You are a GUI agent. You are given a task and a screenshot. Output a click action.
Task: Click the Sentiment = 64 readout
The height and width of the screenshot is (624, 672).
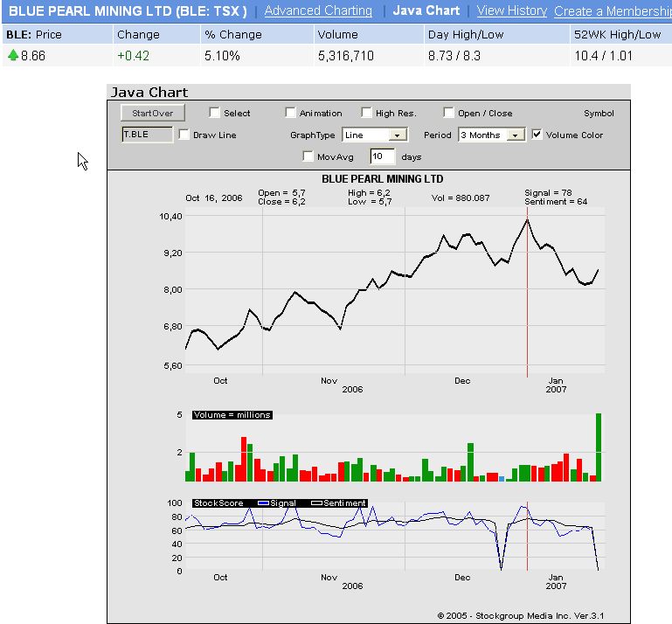pos(556,201)
